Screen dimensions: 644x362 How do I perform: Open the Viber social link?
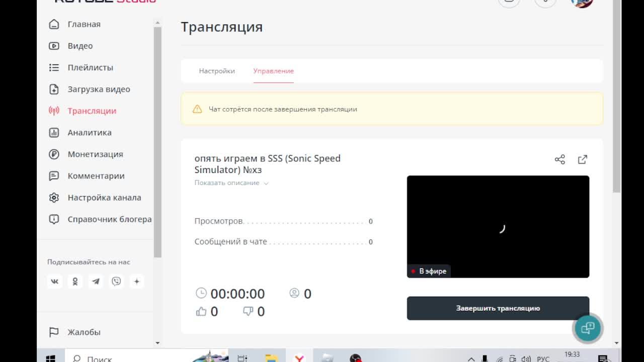116,282
